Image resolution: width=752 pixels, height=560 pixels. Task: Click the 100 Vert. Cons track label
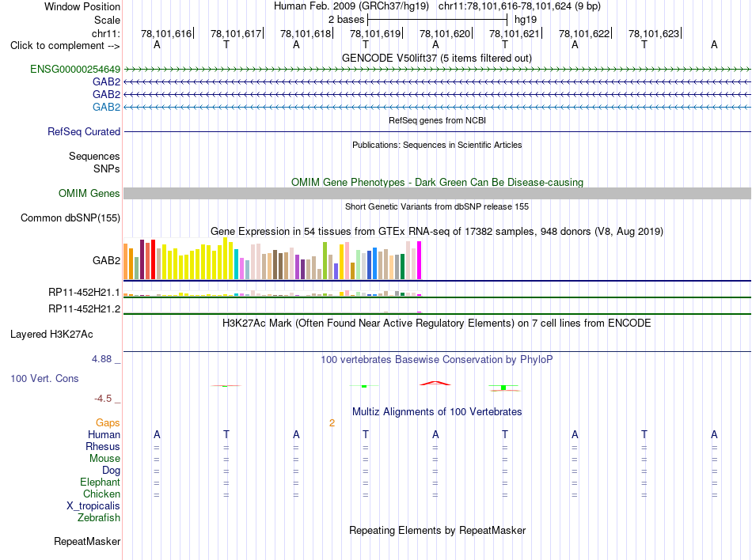(44, 378)
